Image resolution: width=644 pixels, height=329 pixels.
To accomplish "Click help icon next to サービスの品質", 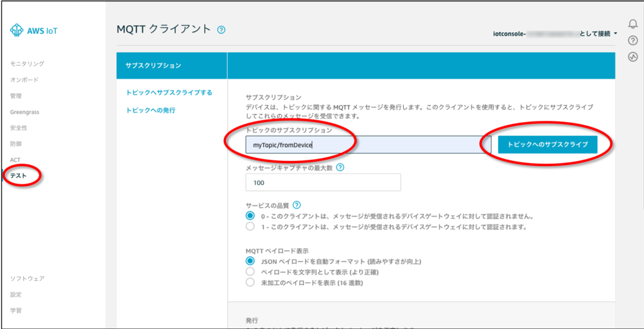I will pos(297,205).
